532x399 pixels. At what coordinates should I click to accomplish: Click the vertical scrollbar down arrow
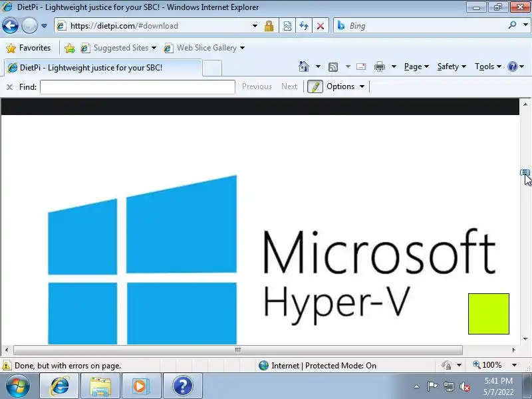525,339
